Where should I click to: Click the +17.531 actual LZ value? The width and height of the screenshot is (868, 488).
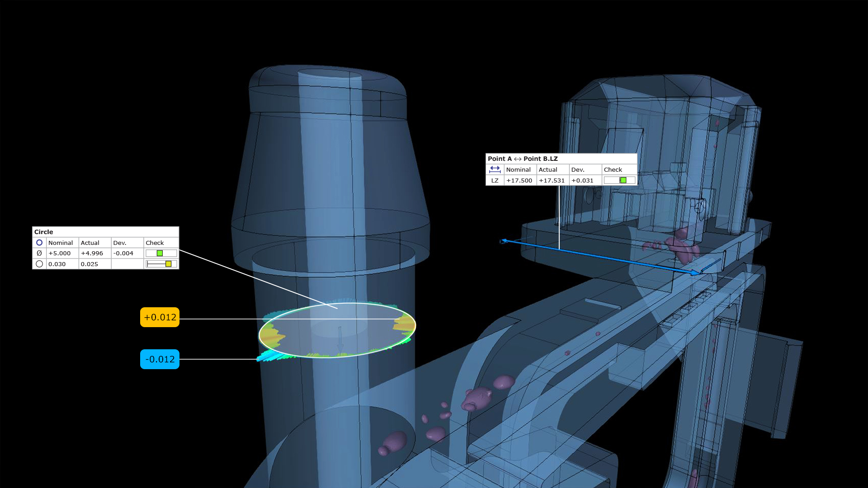(x=552, y=180)
